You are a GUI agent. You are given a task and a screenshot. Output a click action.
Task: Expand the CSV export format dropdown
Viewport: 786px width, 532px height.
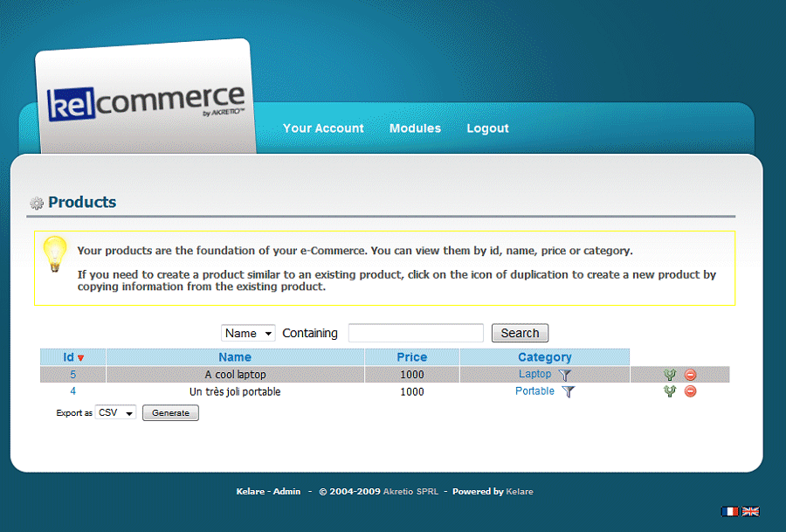point(116,413)
